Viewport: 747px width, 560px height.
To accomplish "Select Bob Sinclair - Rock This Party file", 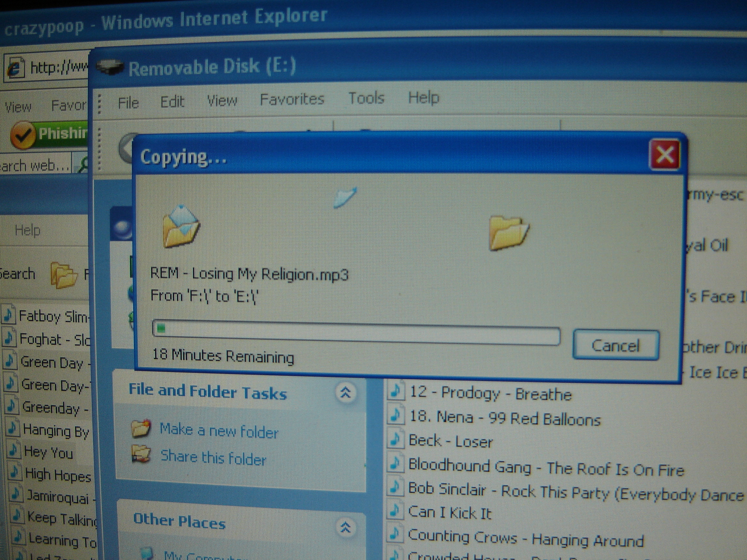I will [576, 492].
